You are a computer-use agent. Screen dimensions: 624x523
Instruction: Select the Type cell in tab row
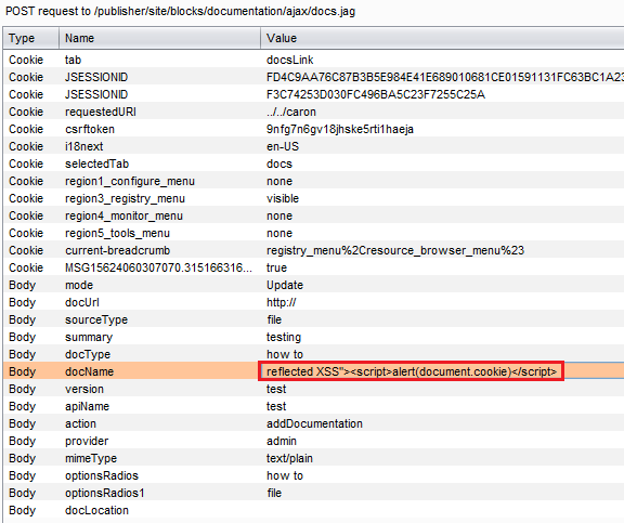26,60
